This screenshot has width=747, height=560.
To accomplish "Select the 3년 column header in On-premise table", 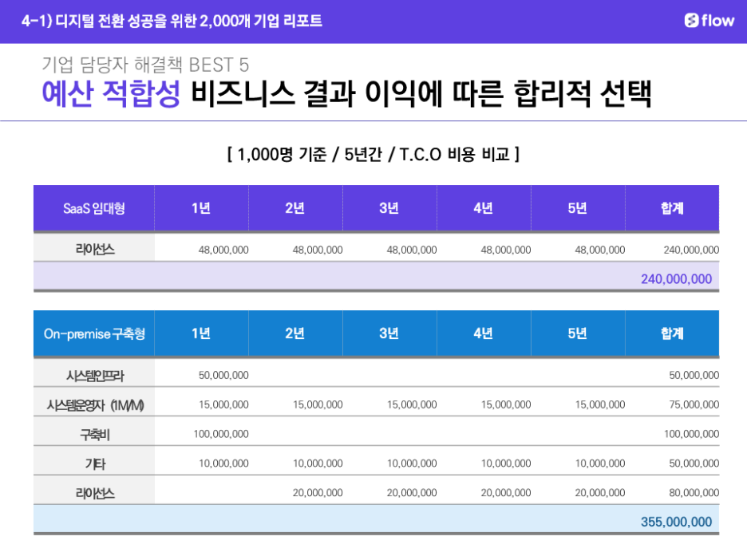I will pos(389,333).
